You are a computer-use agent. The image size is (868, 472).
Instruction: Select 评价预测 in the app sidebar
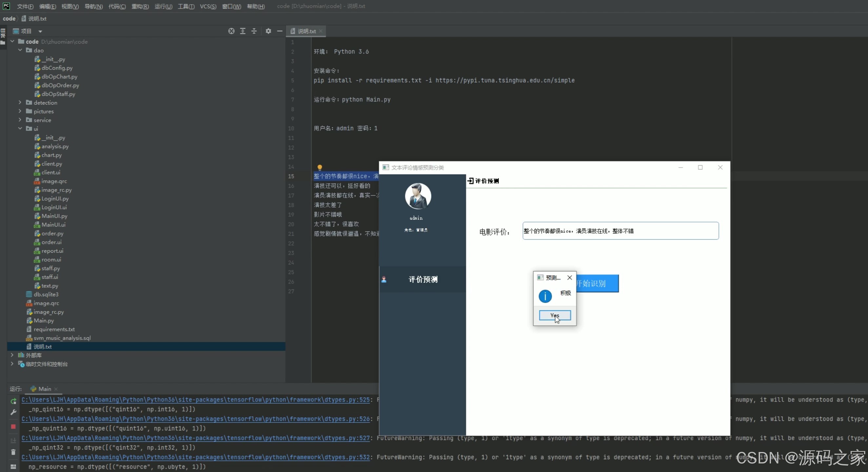pyautogui.click(x=423, y=279)
